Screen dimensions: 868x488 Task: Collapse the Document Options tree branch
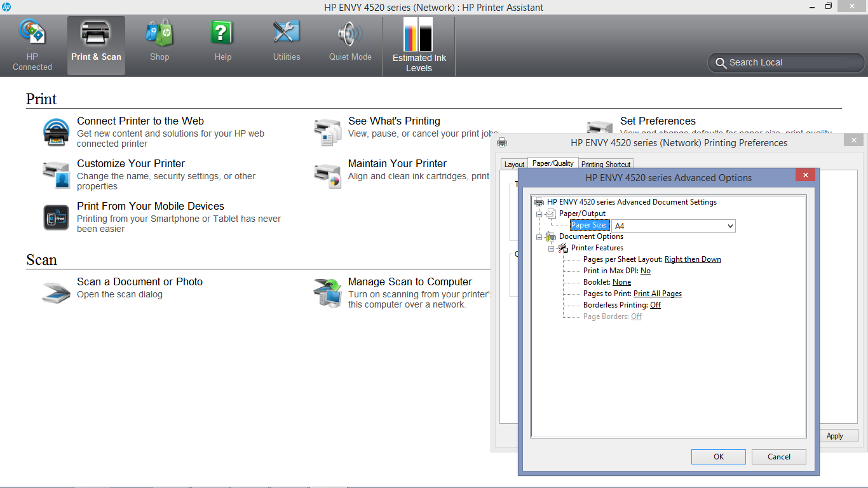539,236
